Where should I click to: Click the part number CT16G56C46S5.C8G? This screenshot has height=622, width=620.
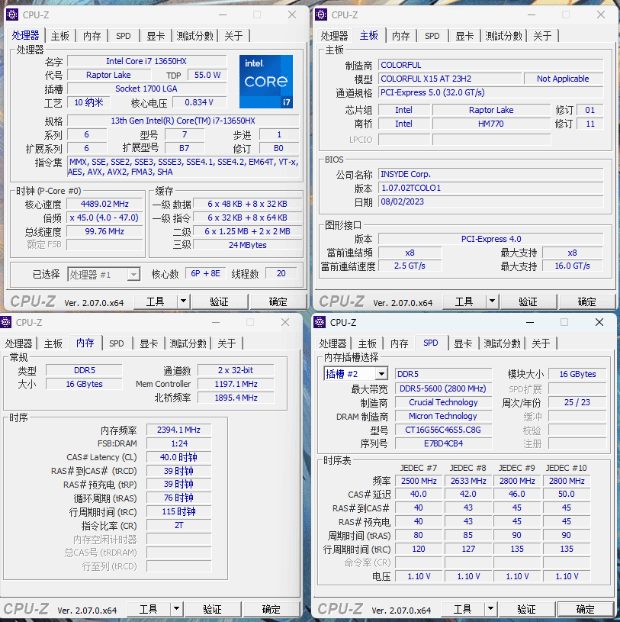(x=443, y=430)
